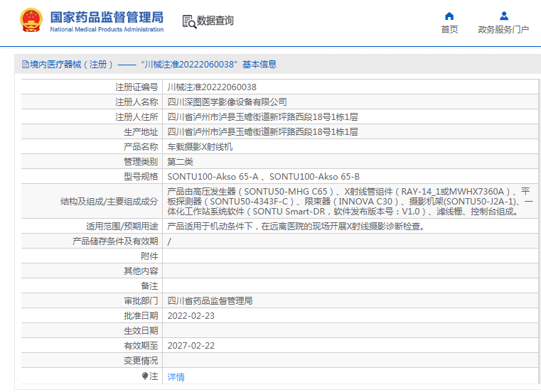Click the 生效日期 label
Image resolution: width=541 pixels, height=392 pixels.
click(141, 331)
